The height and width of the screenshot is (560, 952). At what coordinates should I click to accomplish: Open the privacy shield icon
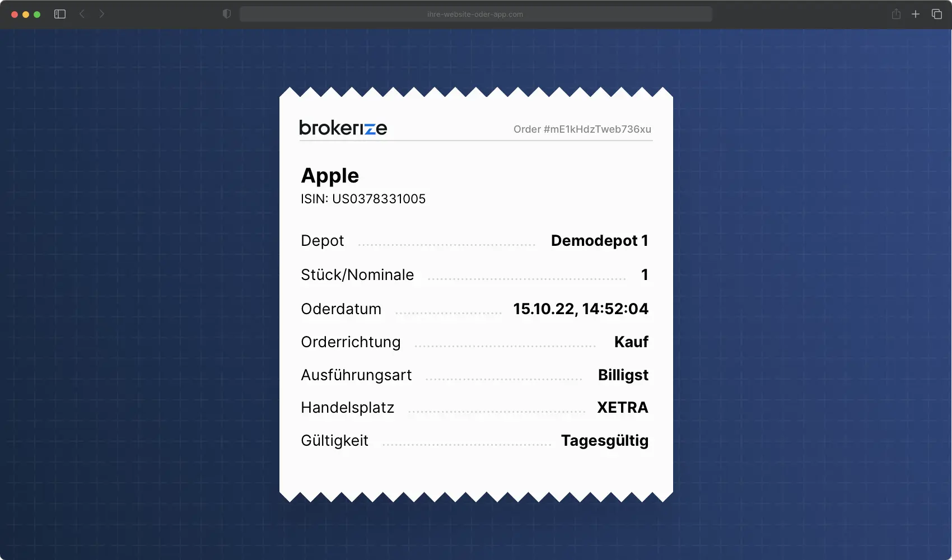[x=227, y=14]
